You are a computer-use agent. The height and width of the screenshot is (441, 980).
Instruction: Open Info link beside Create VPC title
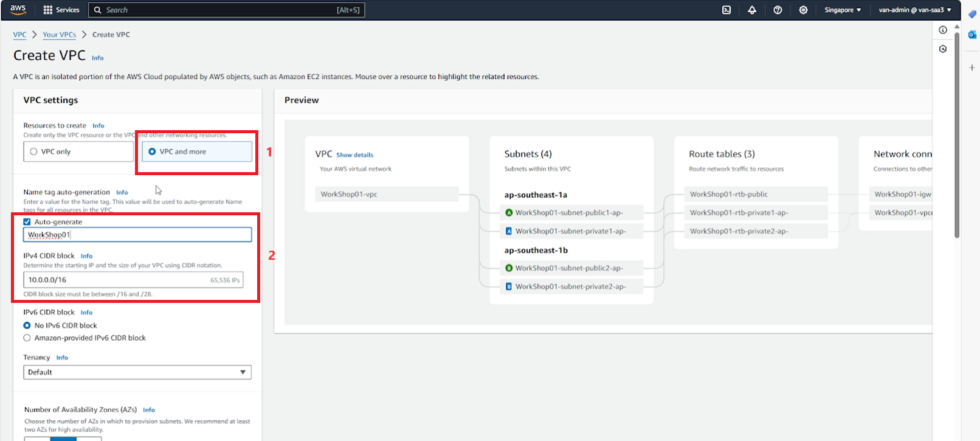point(97,58)
